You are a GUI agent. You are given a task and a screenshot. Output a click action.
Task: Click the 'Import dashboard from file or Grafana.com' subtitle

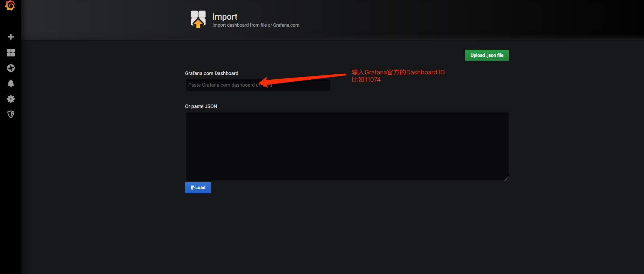(256, 25)
